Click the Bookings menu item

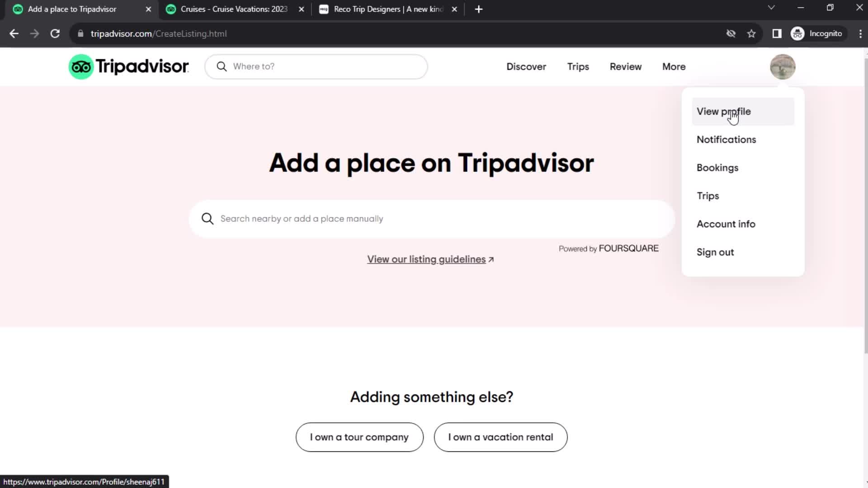(718, 168)
